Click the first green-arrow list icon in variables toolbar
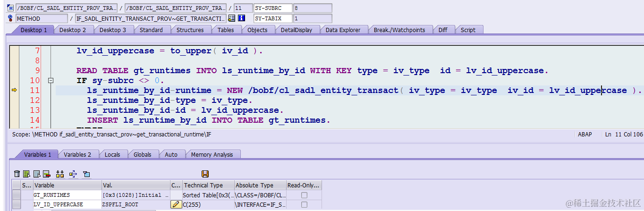644x211 pixels. [26, 174]
